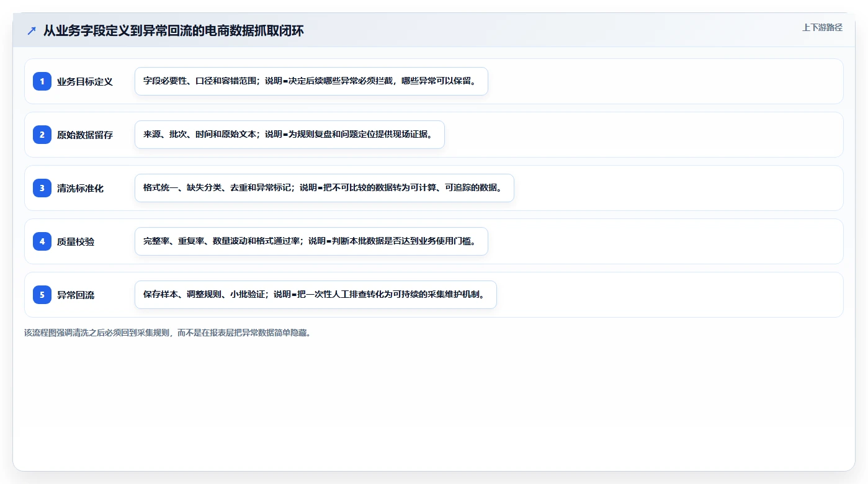Click the 清洗标准化 step label

point(80,189)
